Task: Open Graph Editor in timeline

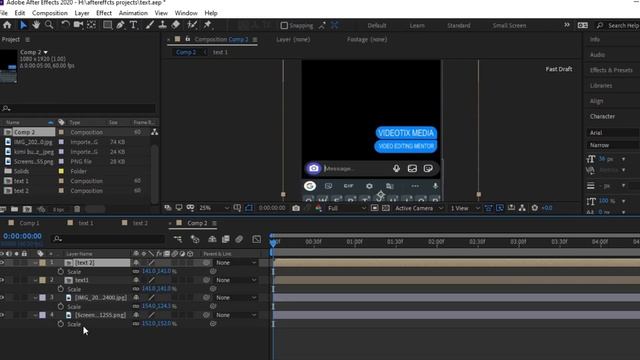Action: point(256,239)
